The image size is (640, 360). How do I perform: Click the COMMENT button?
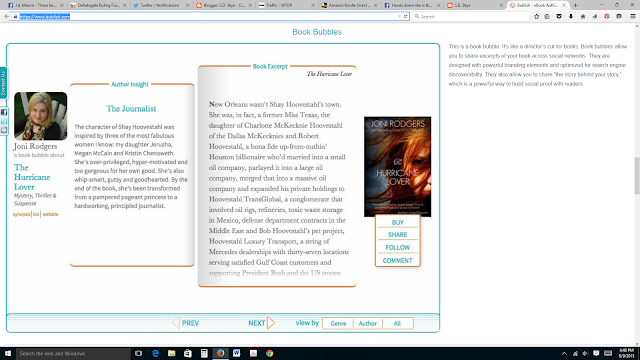(x=398, y=260)
